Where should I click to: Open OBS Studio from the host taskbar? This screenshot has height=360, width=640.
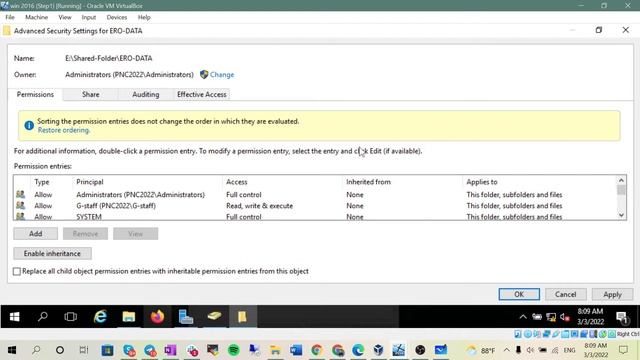pyautogui.click(x=420, y=350)
